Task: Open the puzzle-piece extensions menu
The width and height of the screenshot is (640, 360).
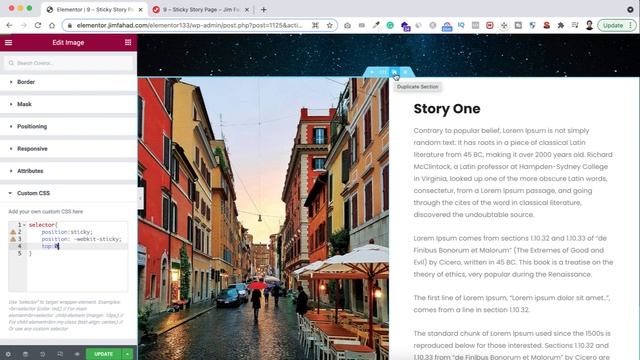Action: point(561,25)
